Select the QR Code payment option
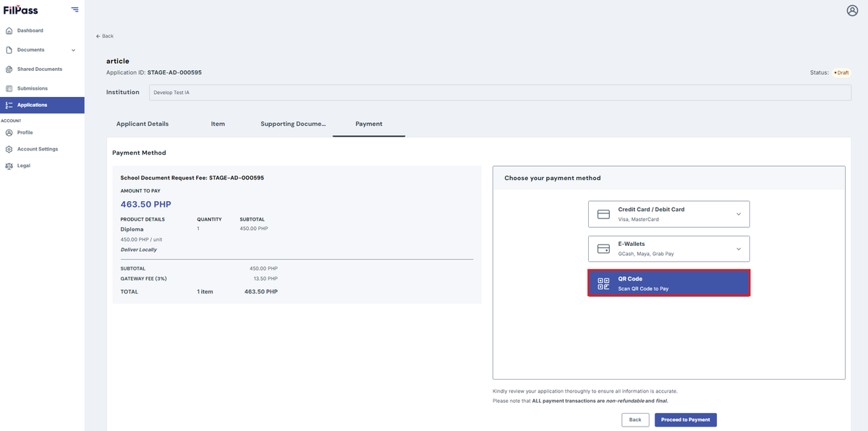The height and width of the screenshot is (431, 868). pyautogui.click(x=669, y=283)
